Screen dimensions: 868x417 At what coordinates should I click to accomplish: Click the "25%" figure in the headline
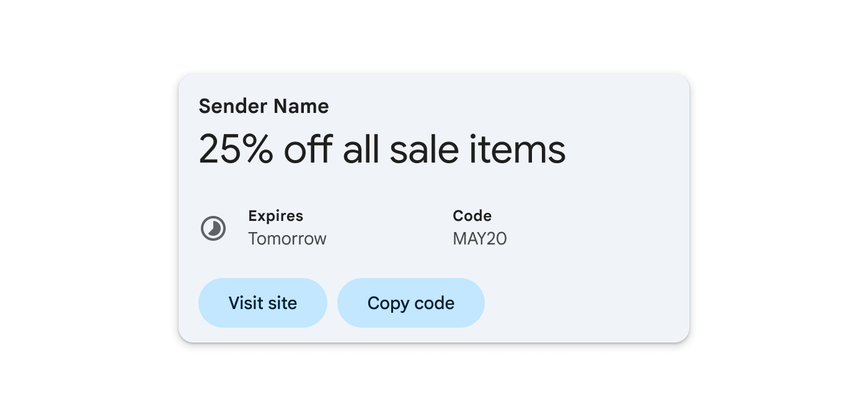pyautogui.click(x=236, y=150)
